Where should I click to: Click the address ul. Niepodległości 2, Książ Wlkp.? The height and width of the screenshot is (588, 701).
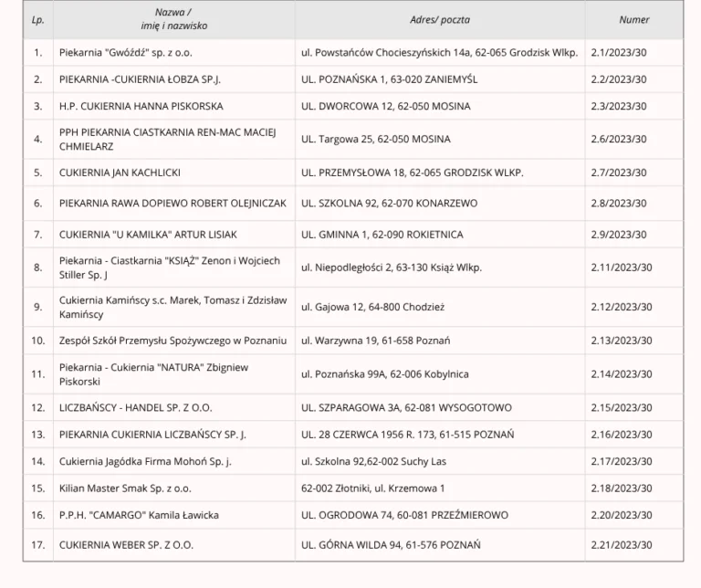click(391, 268)
